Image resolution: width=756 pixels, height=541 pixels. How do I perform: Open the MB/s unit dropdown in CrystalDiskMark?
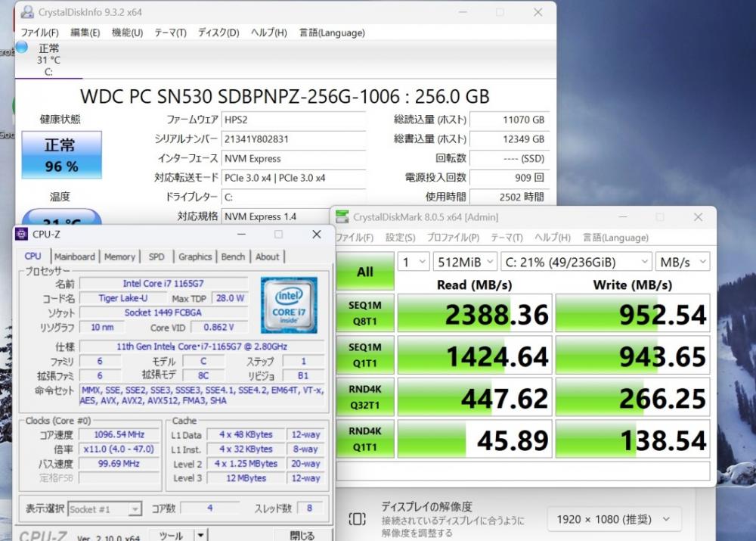click(x=682, y=262)
